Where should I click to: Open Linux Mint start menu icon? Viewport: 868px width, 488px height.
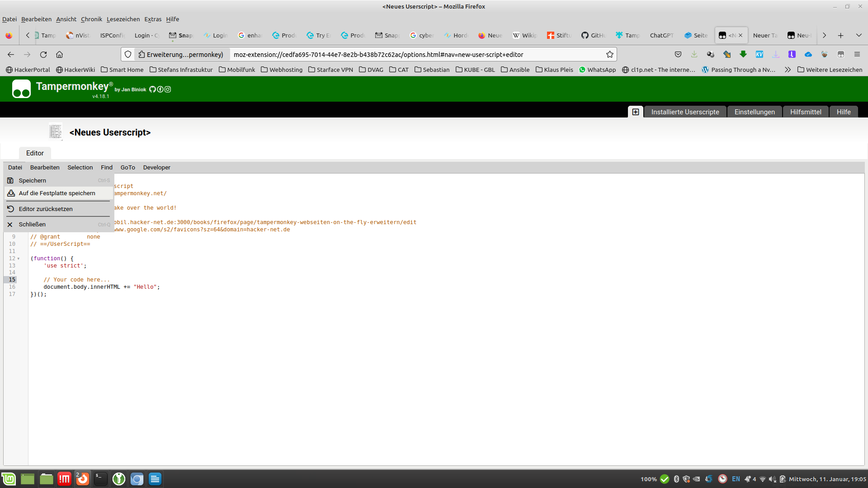(9, 479)
